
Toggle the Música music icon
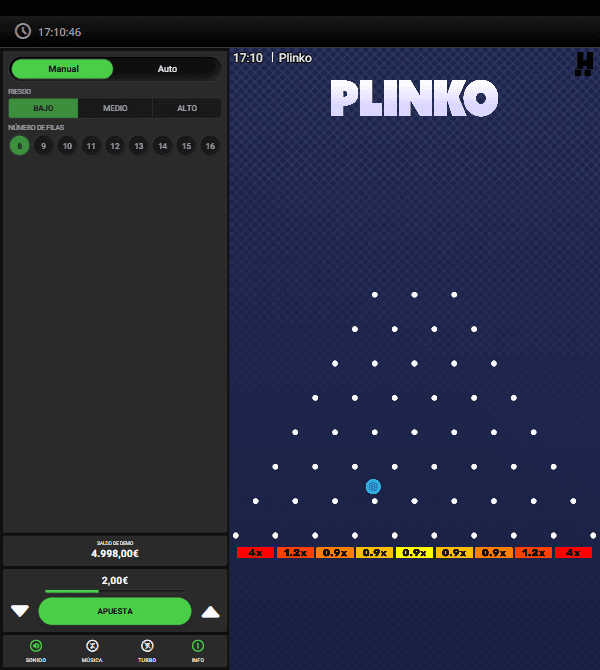pos(92,646)
